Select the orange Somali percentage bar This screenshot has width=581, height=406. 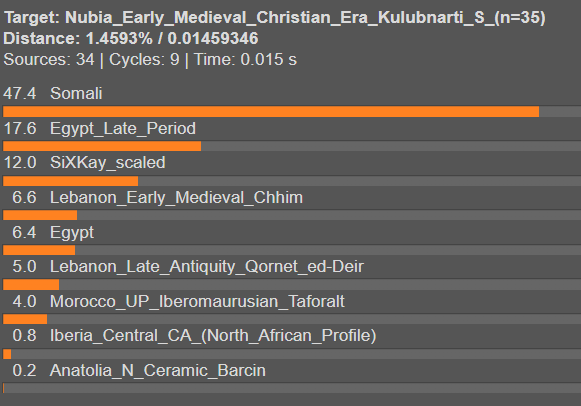pos(271,112)
